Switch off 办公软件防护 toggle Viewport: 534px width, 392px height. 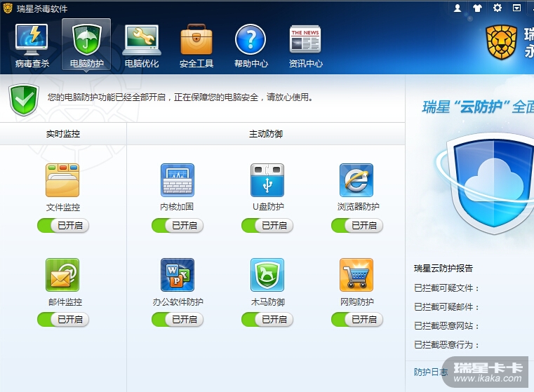(178, 320)
